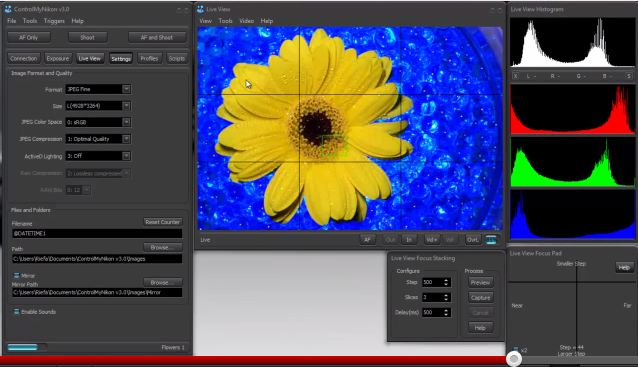Switch to the Exposure tab
The image size is (638, 367).
coord(58,58)
